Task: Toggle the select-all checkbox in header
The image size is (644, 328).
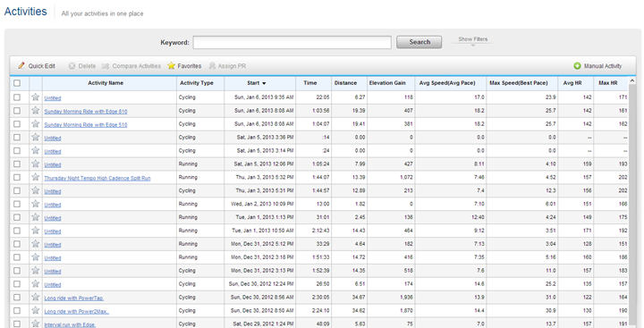Action: click(17, 83)
